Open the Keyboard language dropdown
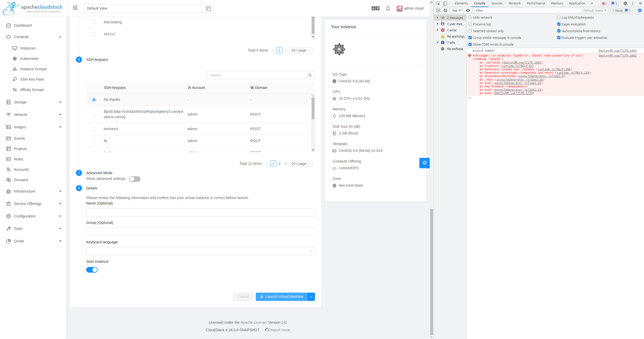This screenshot has width=644, height=339. pos(200,251)
